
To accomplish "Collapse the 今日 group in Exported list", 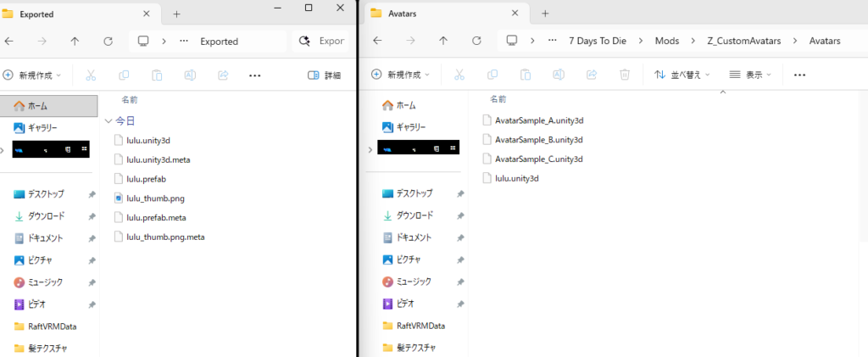I will [x=108, y=121].
